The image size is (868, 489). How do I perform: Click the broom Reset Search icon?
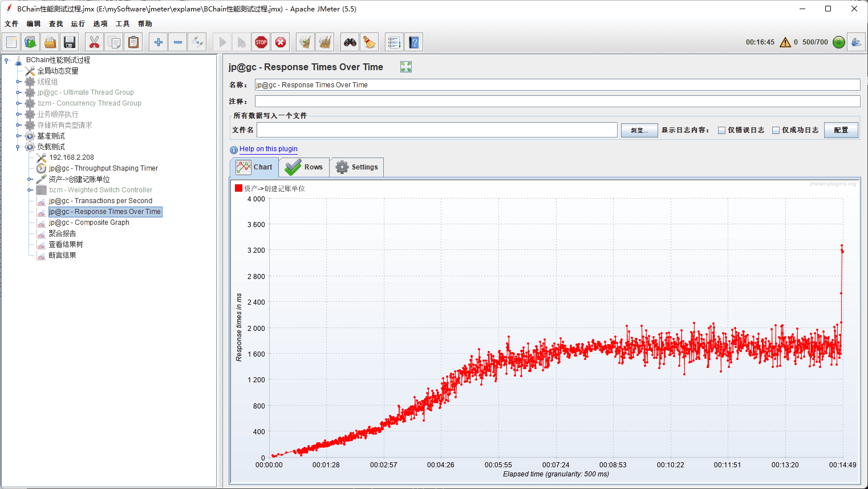click(369, 42)
